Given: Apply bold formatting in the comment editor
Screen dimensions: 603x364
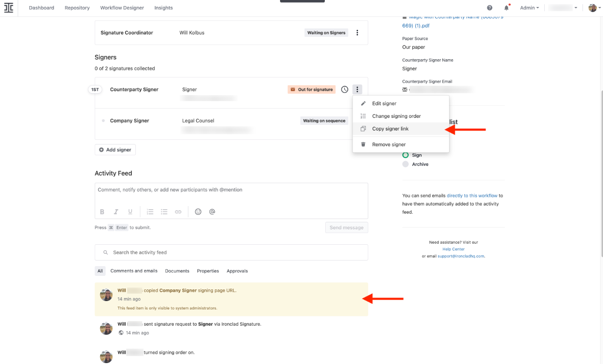Looking at the screenshot, I should (x=102, y=212).
